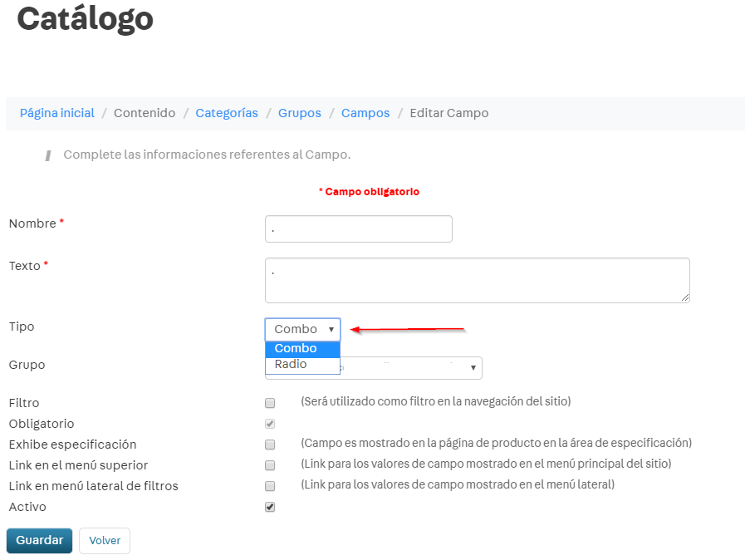Enable Link en el menú superior
The width and height of the screenshot is (745, 560).
pyautogui.click(x=269, y=465)
